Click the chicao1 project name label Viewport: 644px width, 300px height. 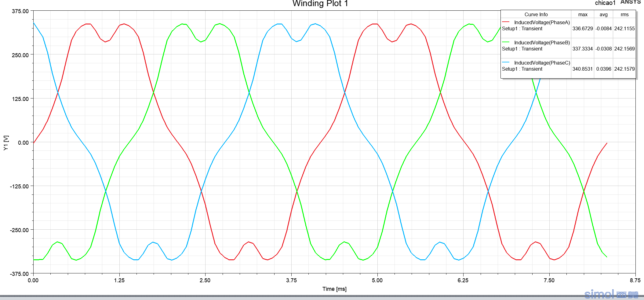pyautogui.click(x=605, y=3)
